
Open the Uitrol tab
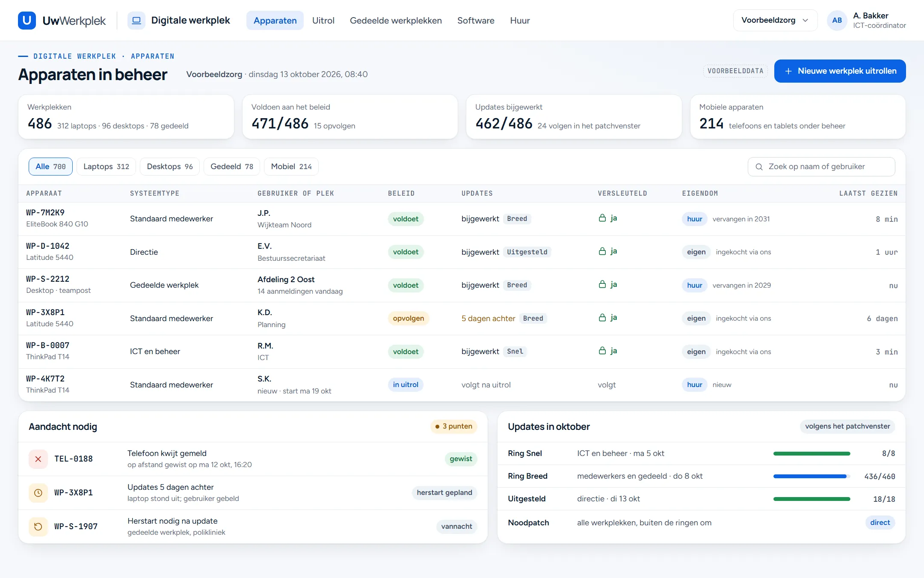tap(323, 21)
